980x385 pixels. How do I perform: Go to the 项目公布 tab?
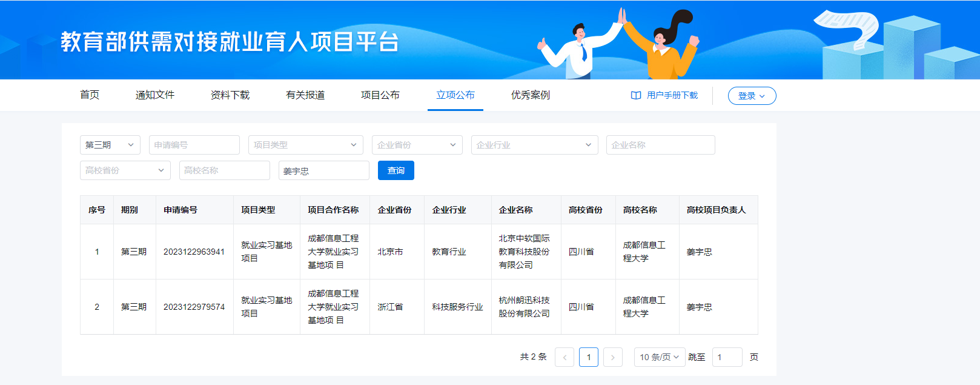pyautogui.click(x=380, y=95)
